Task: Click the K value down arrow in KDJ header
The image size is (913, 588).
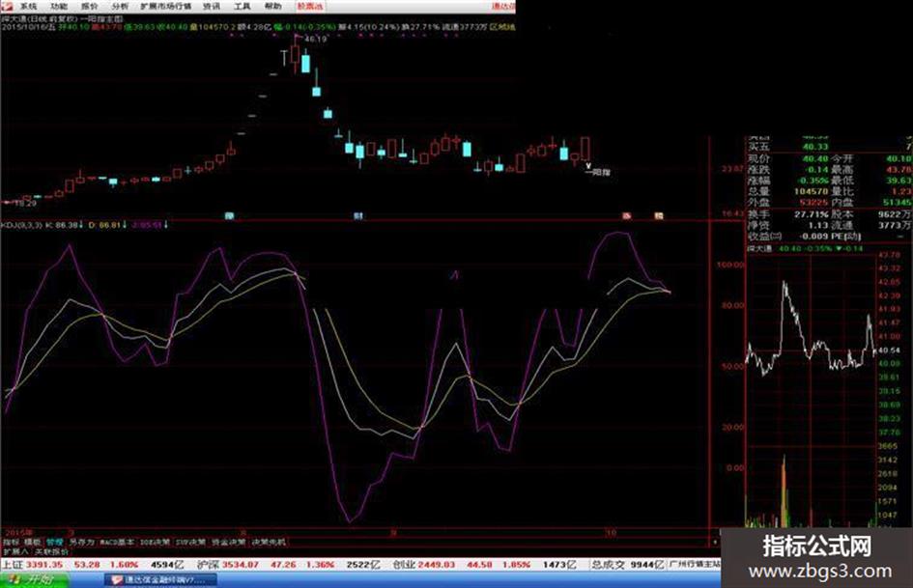Action: [x=81, y=225]
